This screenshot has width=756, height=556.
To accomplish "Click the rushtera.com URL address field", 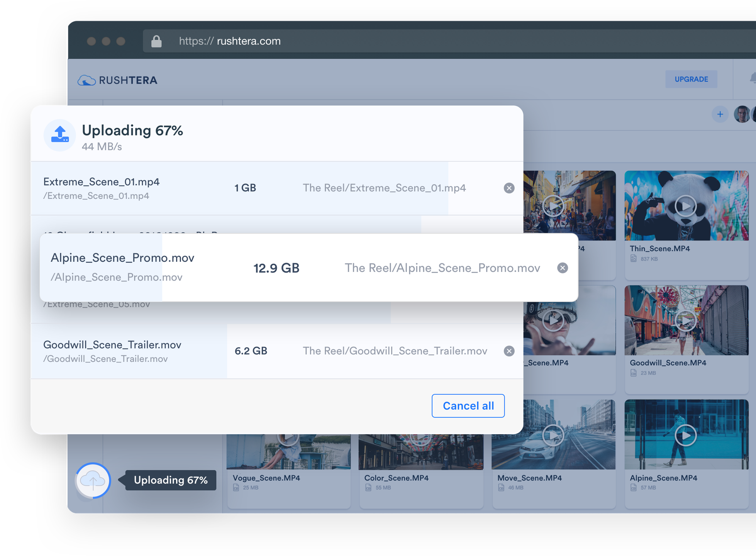I will pyautogui.click(x=249, y=41).
